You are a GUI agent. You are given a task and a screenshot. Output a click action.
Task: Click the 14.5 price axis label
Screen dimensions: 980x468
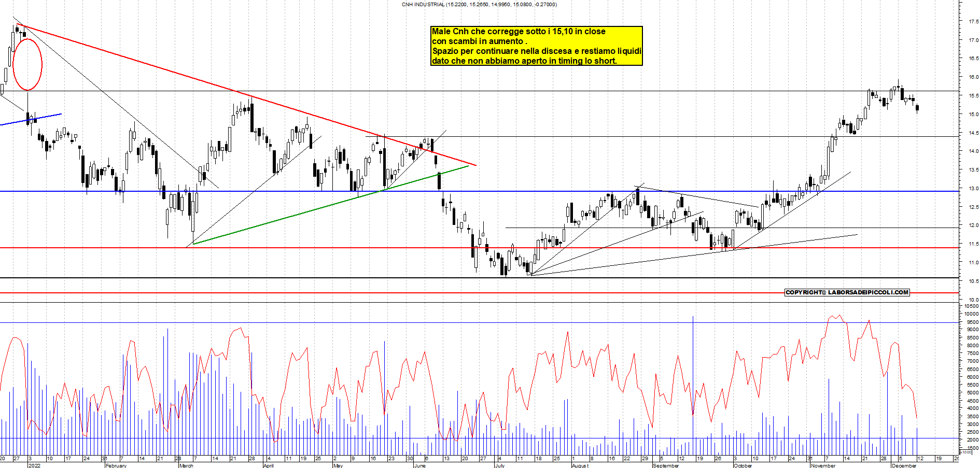(x=973, y=133)
